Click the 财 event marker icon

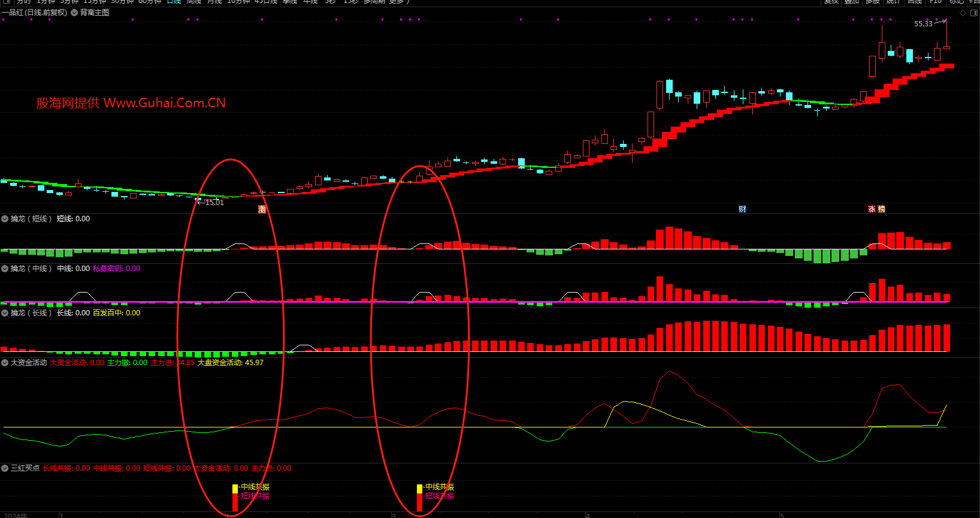(x=742, y=209)
